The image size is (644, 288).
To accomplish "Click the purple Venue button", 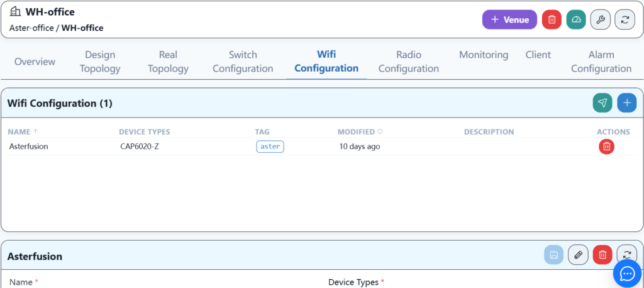I will pos(509,19).
